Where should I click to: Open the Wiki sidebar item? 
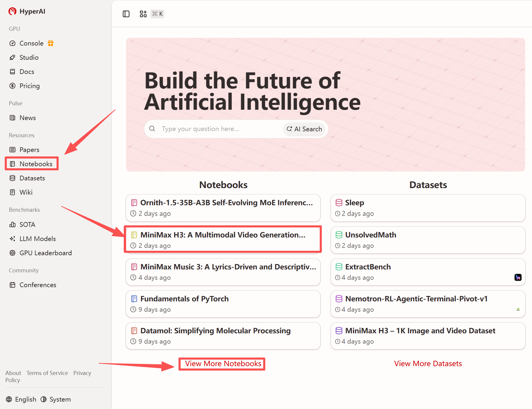[x=26, y=193]
